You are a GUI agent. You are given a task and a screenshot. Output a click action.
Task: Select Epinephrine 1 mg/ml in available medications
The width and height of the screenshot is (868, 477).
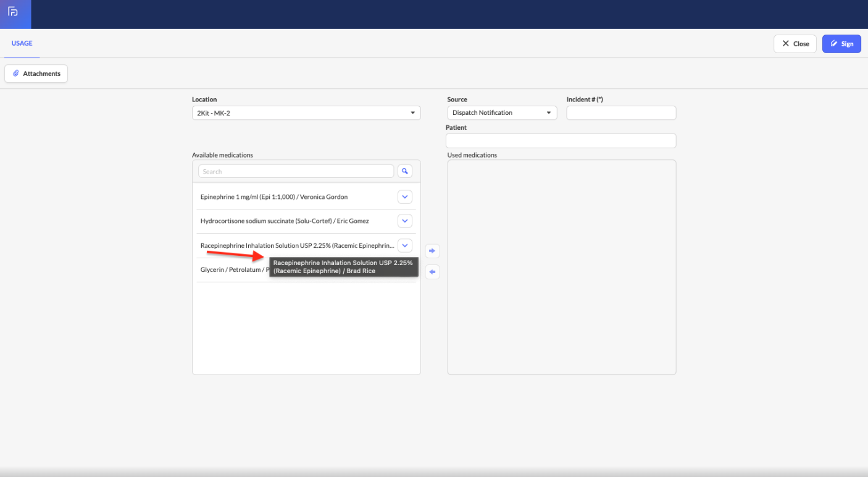[274, 197]
